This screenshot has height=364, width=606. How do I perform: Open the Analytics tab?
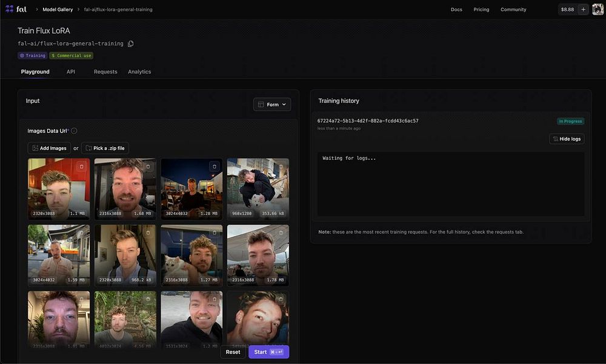coord(139,72)
